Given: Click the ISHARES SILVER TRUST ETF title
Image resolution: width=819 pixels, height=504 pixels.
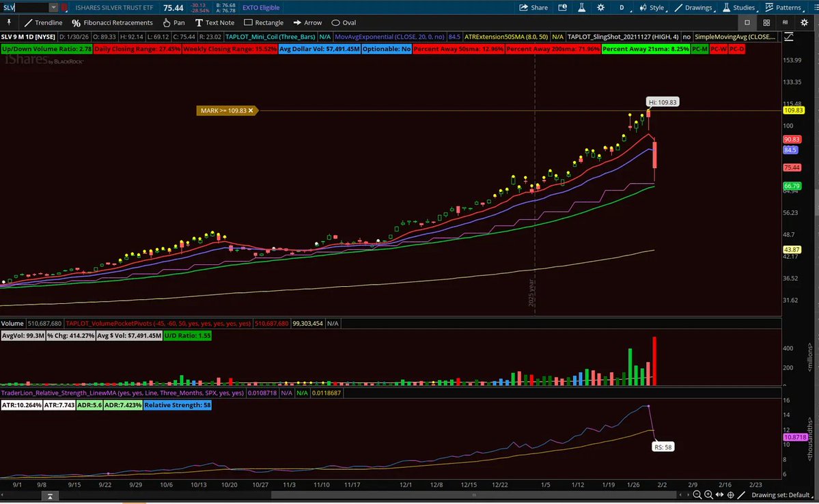Looking at the screenshot, I should [114, 8].
